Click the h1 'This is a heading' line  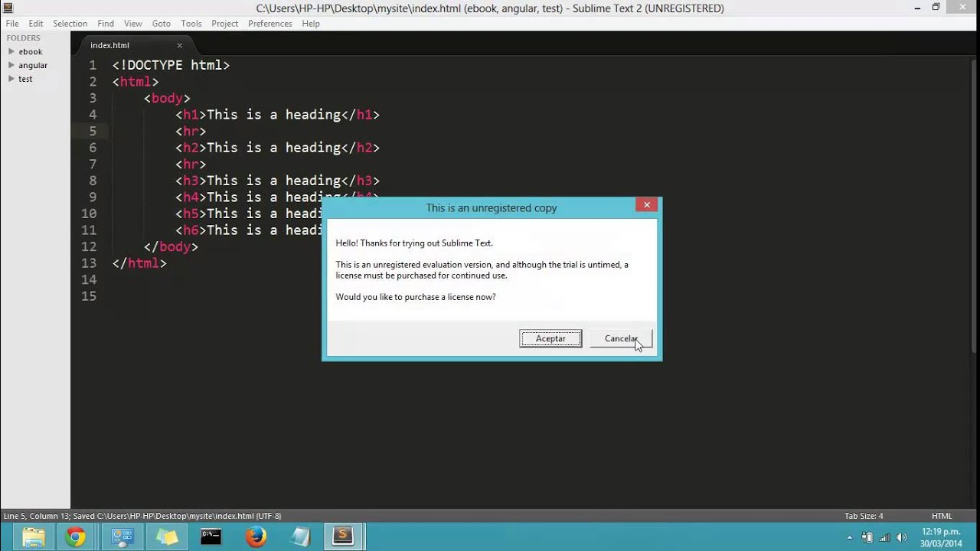(x=277, y=115)
